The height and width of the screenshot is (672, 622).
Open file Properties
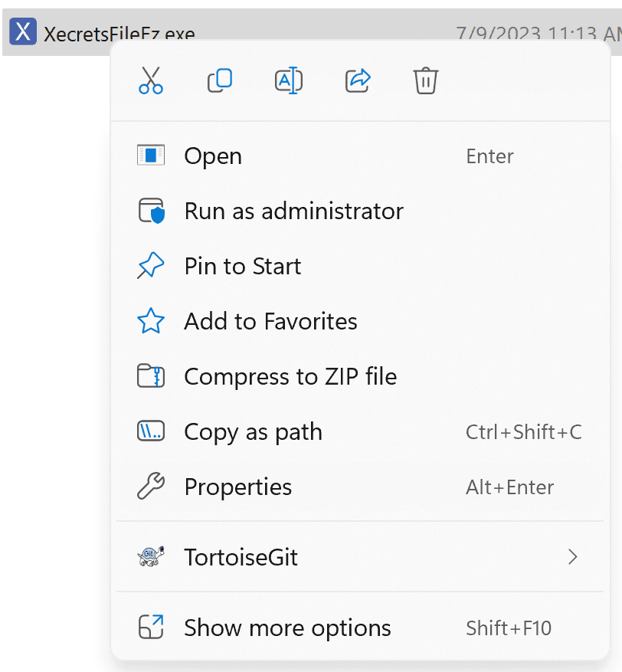click(x=237, y=487)
